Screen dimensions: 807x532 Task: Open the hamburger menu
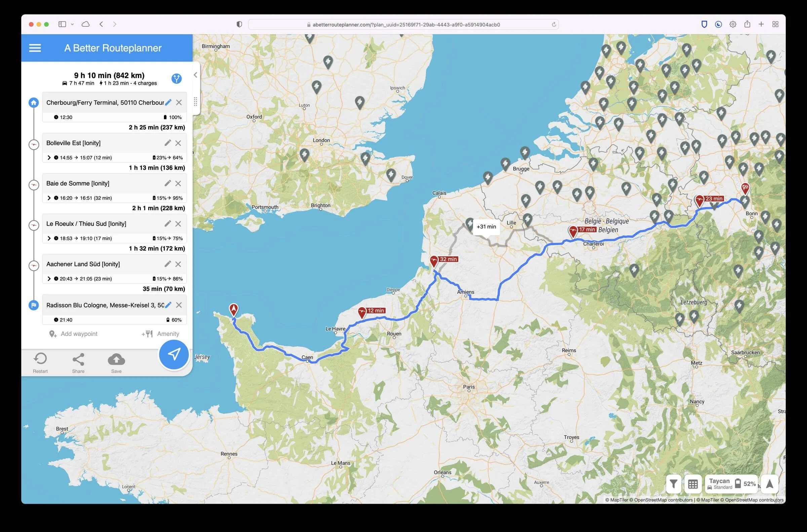point(35,48)
